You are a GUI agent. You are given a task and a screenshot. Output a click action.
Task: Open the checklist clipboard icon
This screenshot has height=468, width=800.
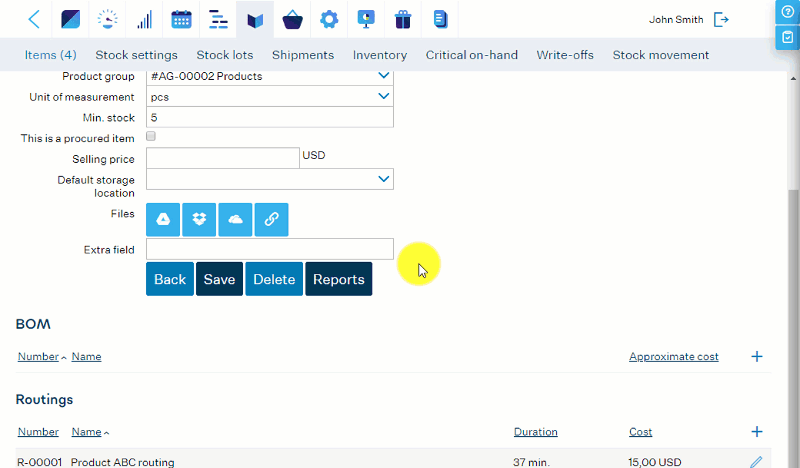(787, 37)
